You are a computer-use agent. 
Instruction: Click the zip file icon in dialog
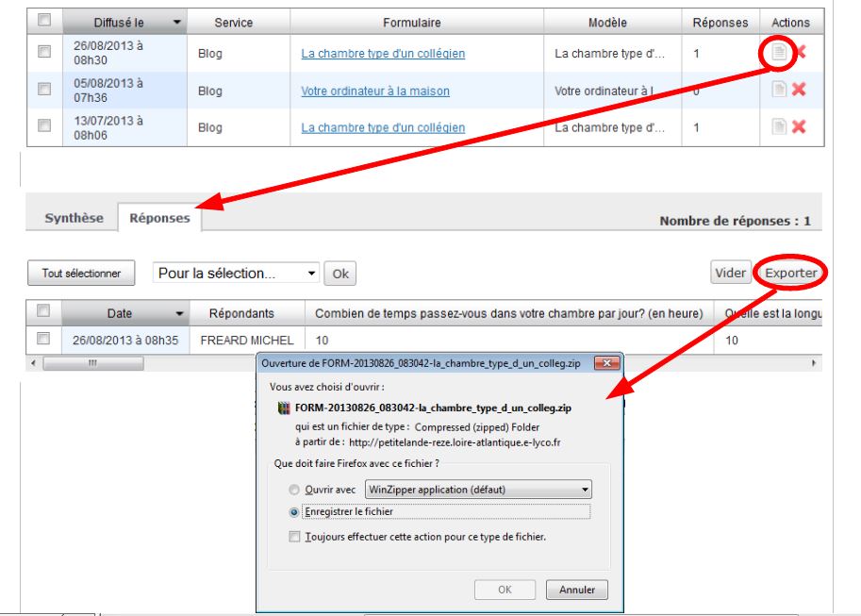coord(283,408)
